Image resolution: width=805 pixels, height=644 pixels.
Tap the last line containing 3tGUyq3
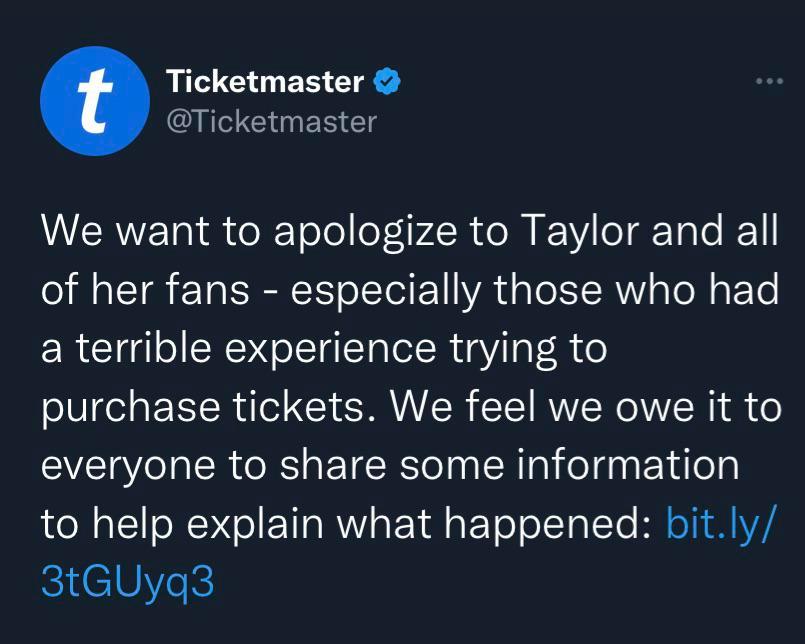point(128,577)
